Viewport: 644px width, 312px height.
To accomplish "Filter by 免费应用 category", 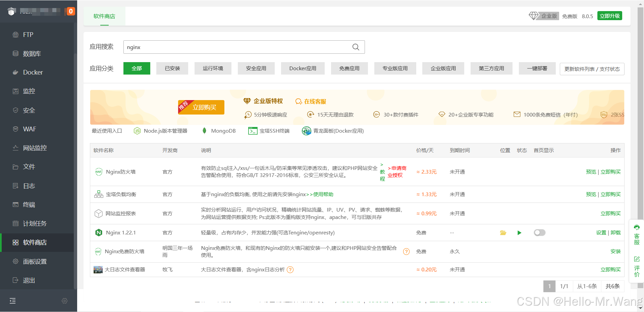I will (x=350, y=68).
